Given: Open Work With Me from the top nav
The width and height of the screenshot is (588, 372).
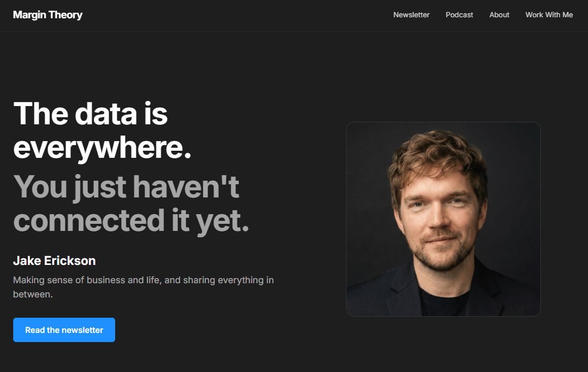Looking at the screenshot, I should pyautogui.click(x=549, y=15).
